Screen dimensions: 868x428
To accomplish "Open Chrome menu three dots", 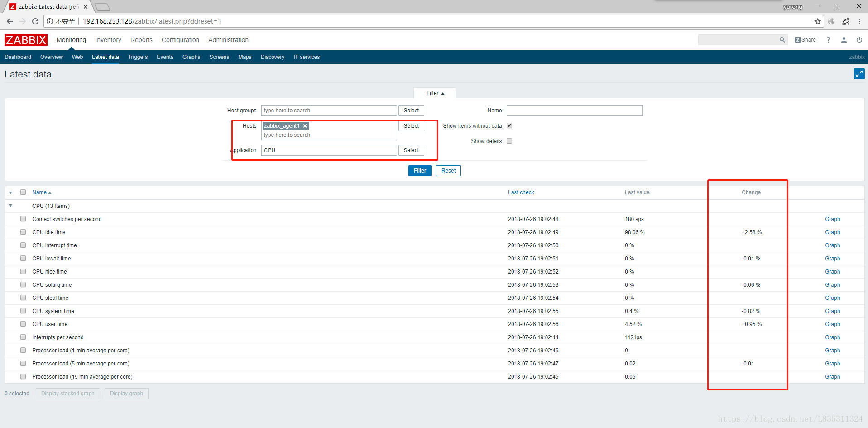I will (859, 21).
